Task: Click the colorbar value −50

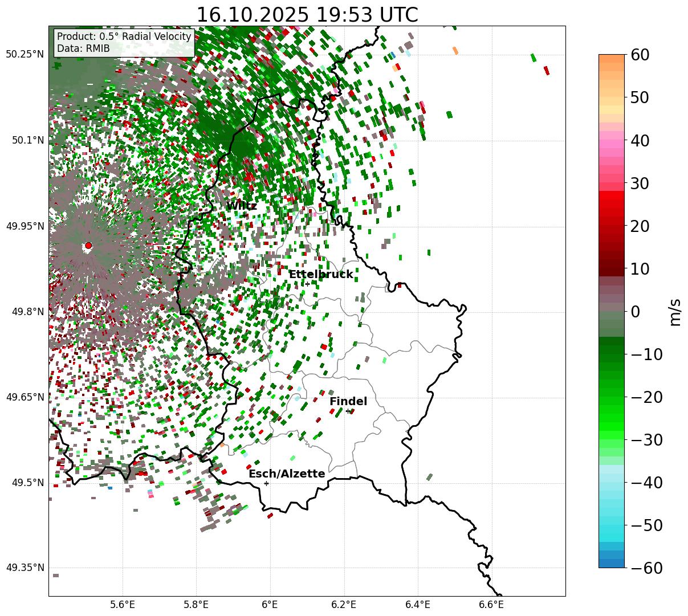Action: coord(648,525)
